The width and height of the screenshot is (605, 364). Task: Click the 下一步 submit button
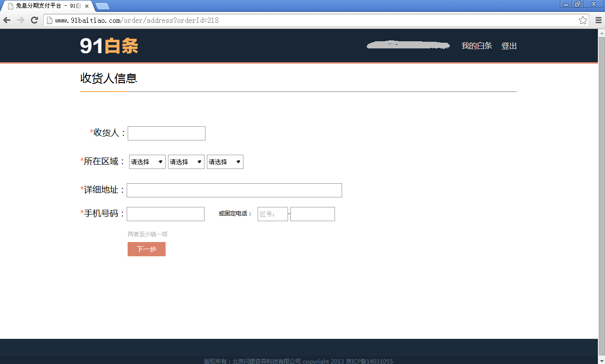tap(146, 249)
